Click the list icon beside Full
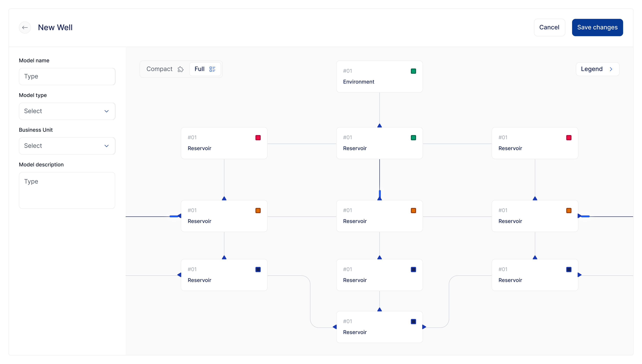This screenshot has width=642, height=364. 212,69
